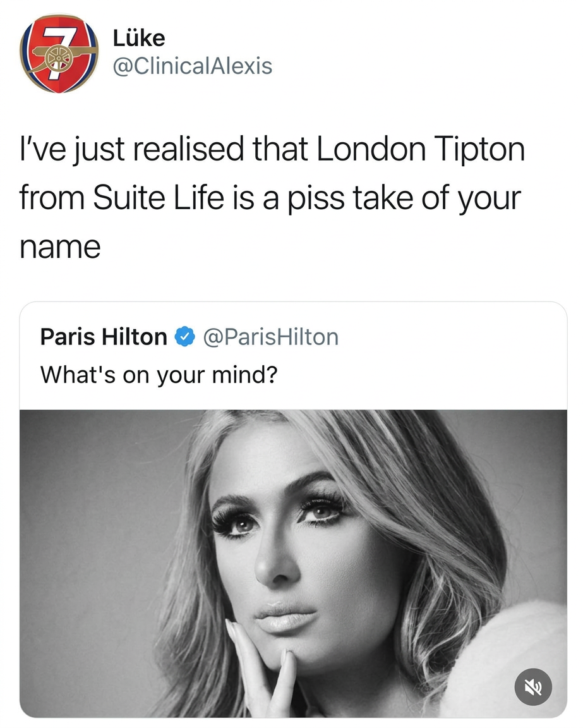Open Lüke's Arsenal badge profile picture
This screenshot has width=583, height=728.
coord(60,54)
